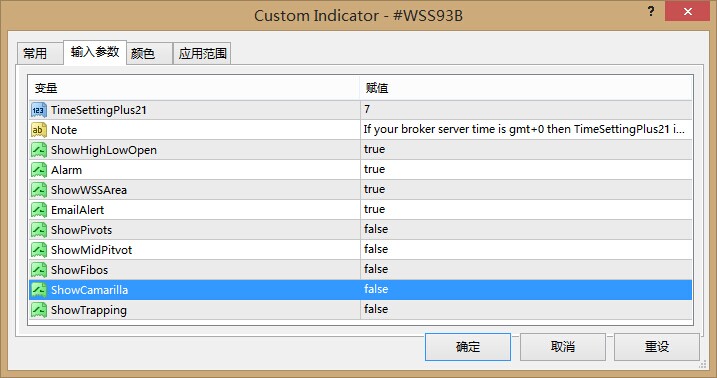Select the highlighted ShowCamarilla variable name
Screen dimensions: 717x378
(90, 290)
